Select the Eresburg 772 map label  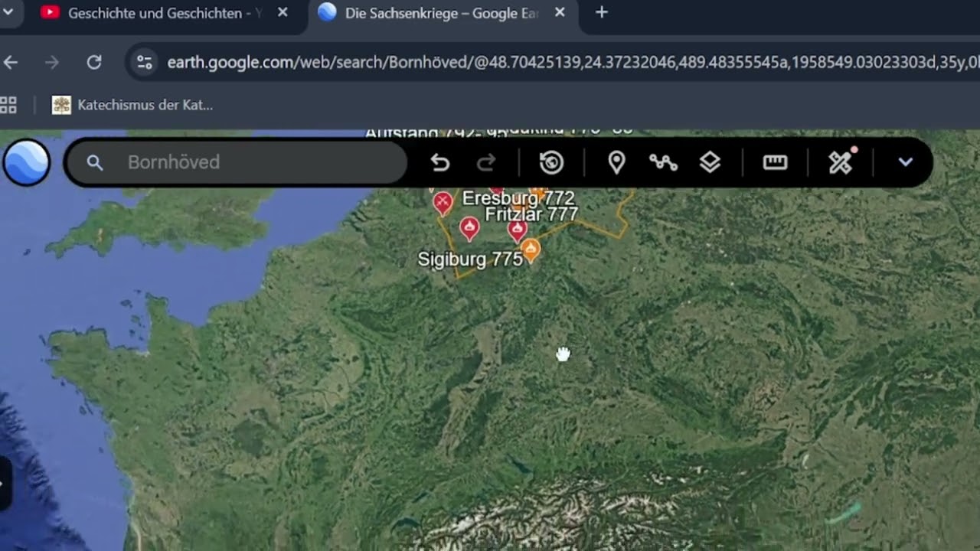pyautogui.click(x=518, y=199)
